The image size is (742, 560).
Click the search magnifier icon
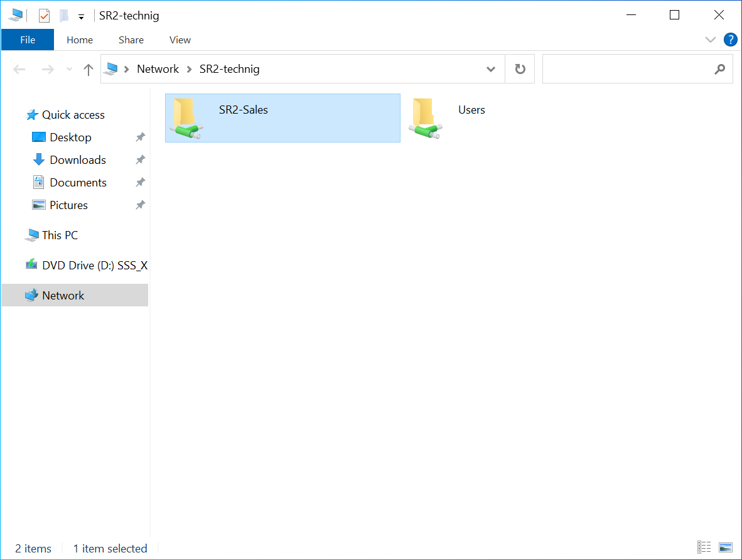719,69
